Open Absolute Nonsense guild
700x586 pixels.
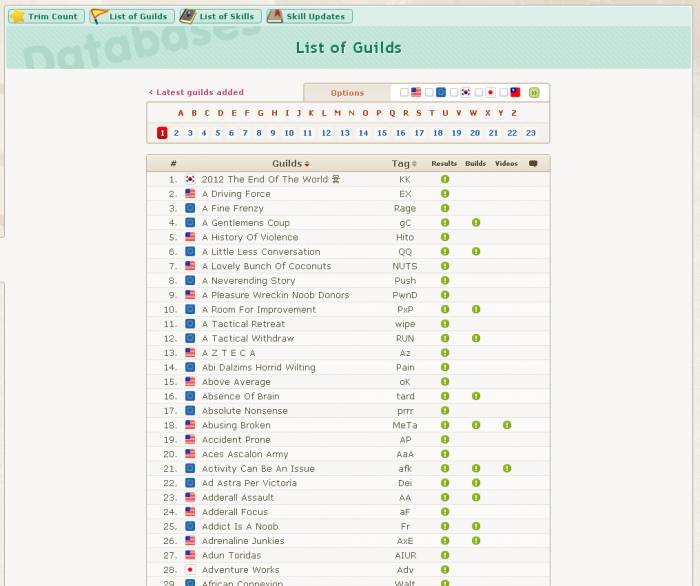(x=245, y=411)
